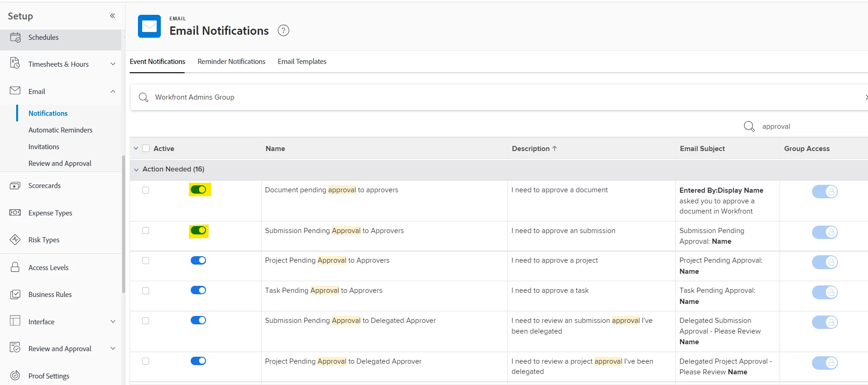
Task: Switch to the Reminder Notifications tab
Action: point(231,62)
